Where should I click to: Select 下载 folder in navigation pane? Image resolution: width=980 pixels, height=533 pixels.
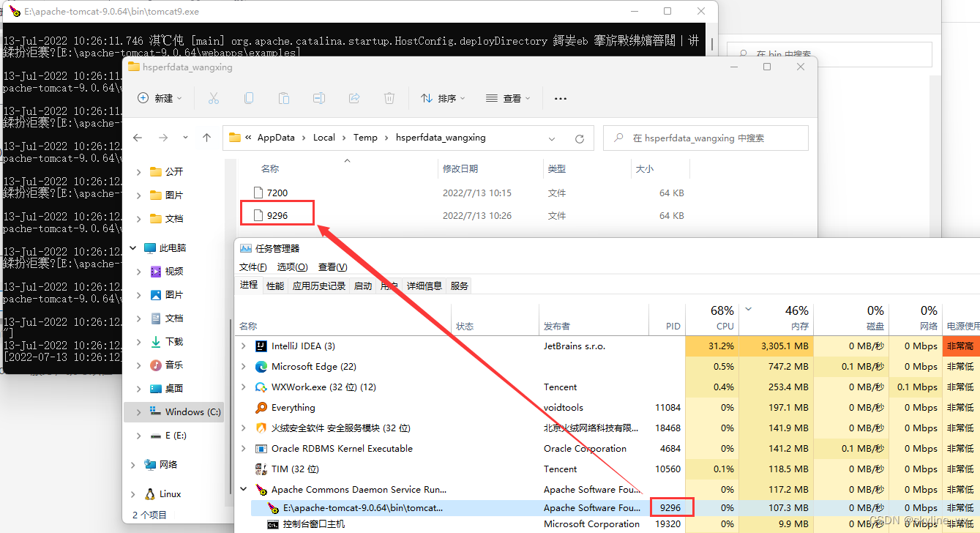pos(174,342)
